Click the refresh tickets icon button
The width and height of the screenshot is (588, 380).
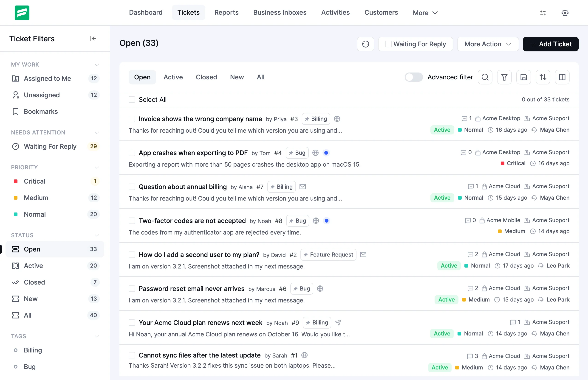tap(365, 44)
